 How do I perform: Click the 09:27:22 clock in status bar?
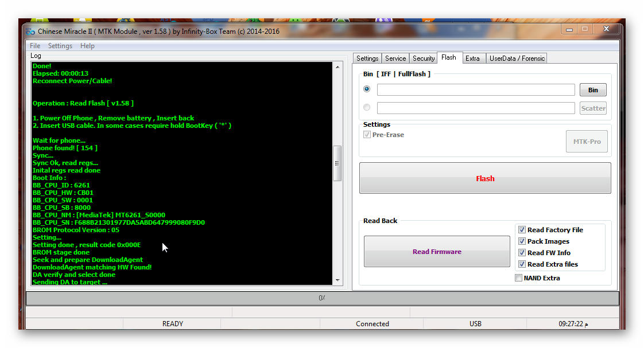[x=573, y=324]
